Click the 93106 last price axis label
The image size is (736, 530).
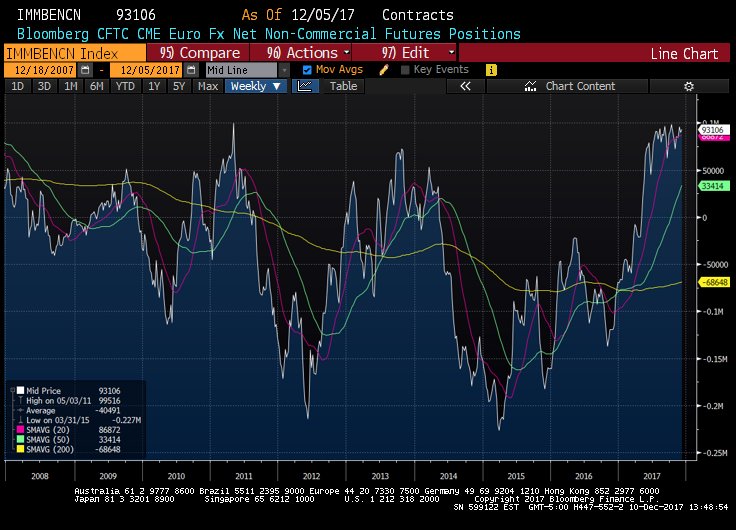tap(713, 130)
